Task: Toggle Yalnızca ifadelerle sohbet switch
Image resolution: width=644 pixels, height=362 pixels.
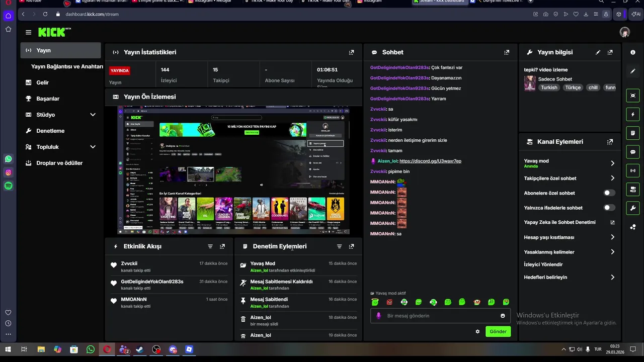Action: click(x=609, y=208)
